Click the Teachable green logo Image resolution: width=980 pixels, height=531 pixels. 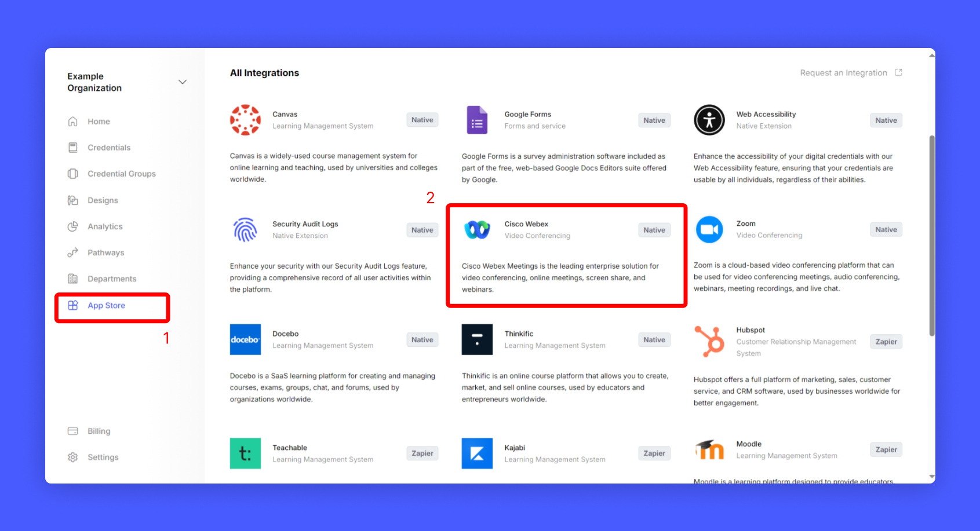tap(245, 453)
